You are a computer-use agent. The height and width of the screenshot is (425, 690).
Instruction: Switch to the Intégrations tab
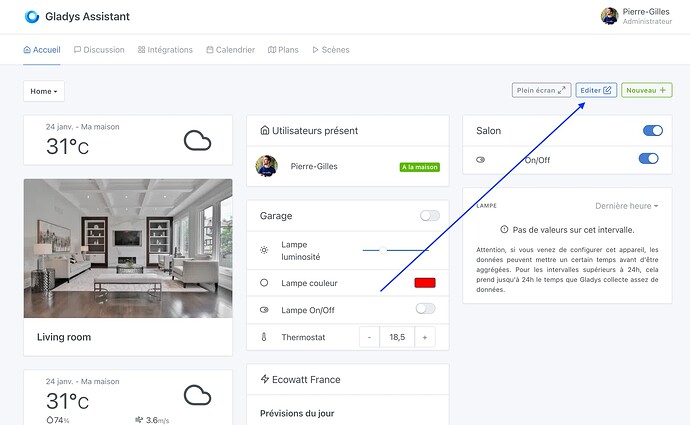pyautogui.click(x=165, y=50)
